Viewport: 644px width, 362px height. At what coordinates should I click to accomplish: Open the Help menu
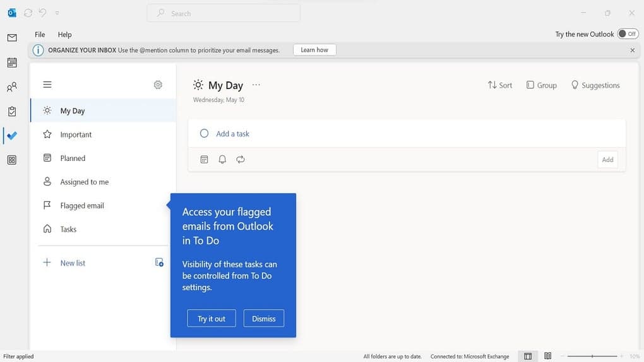(64, 35)
